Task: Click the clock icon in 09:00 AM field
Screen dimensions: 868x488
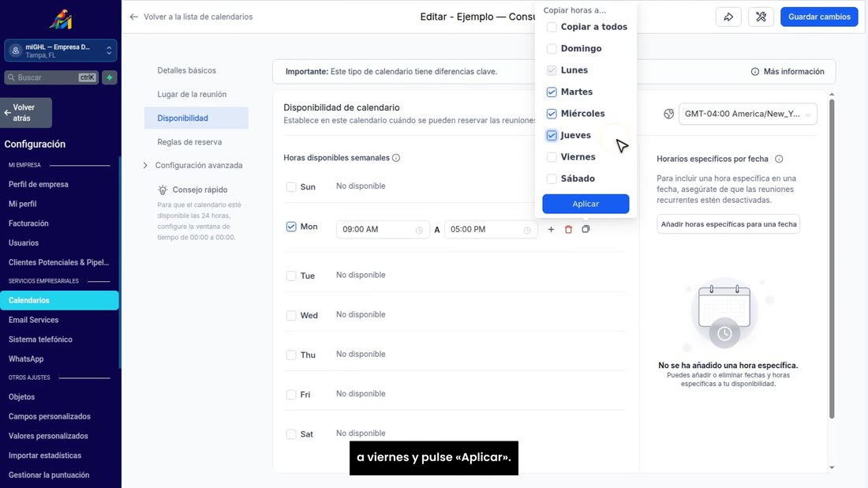Action: tap(419, 230)
